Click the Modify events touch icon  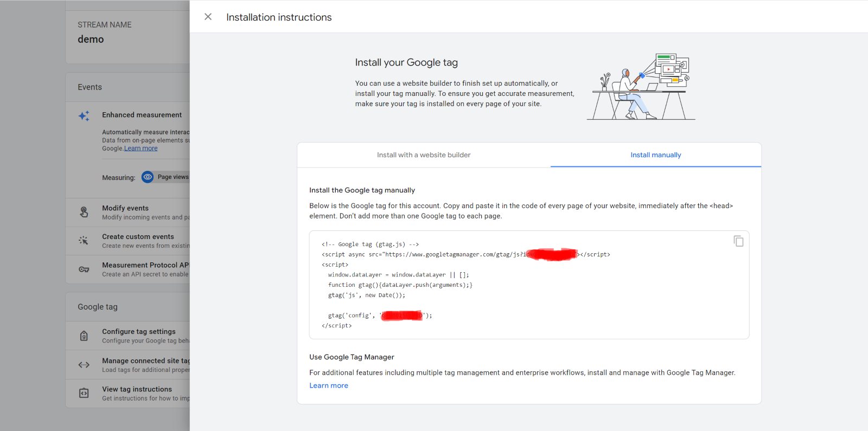coord(84,212)
